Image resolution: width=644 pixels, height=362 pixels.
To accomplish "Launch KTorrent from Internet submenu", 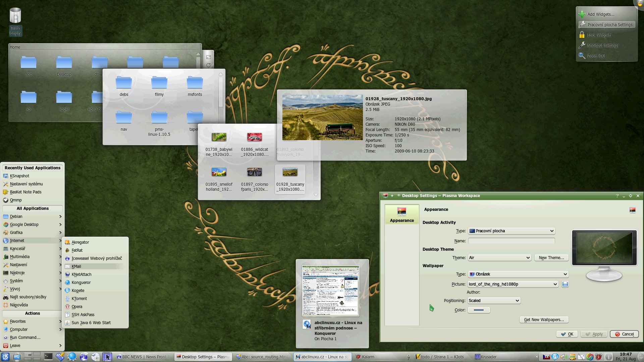I will point(95,299).
